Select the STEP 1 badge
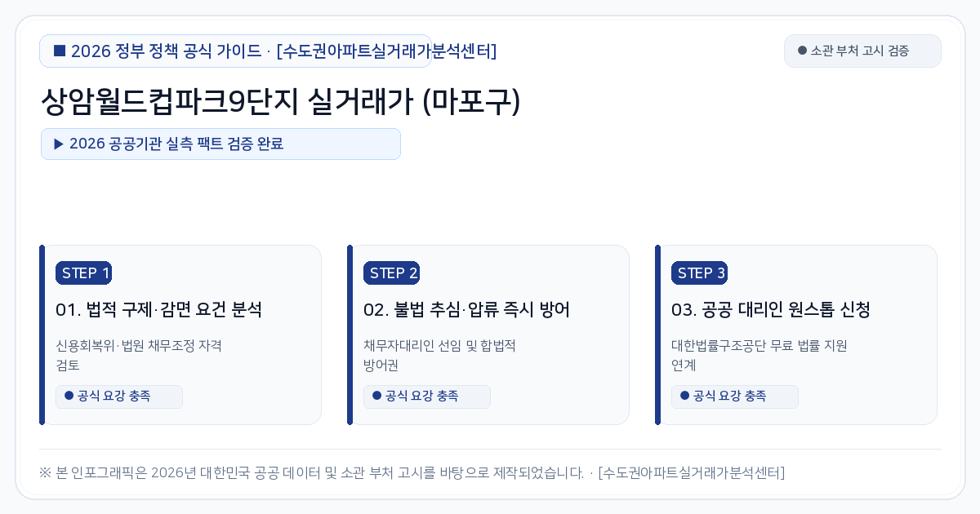980x514 pixels. click(x=83, y=273)
